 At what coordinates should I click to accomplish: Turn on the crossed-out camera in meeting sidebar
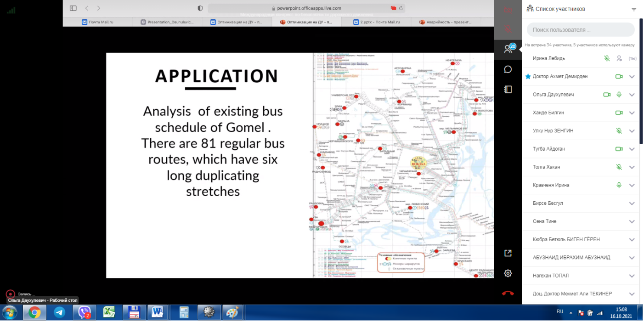click(x=508, y=10)
